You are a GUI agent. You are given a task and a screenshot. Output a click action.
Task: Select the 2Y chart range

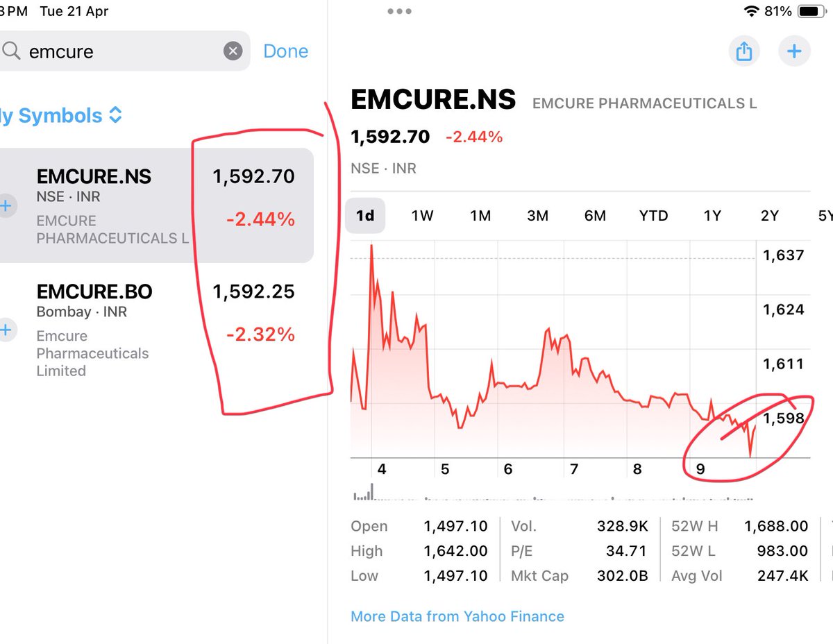click(769, 216)
